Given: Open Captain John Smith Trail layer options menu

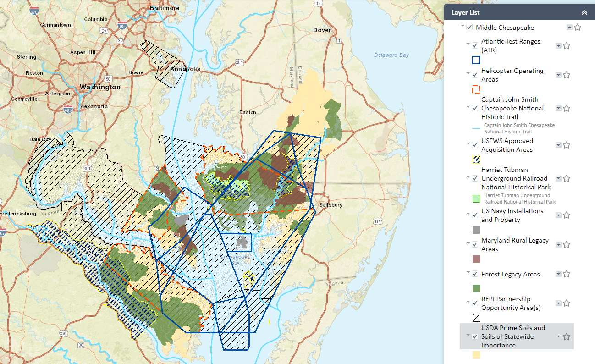Looking at the screenshot, I should click(x=558, y=109).
